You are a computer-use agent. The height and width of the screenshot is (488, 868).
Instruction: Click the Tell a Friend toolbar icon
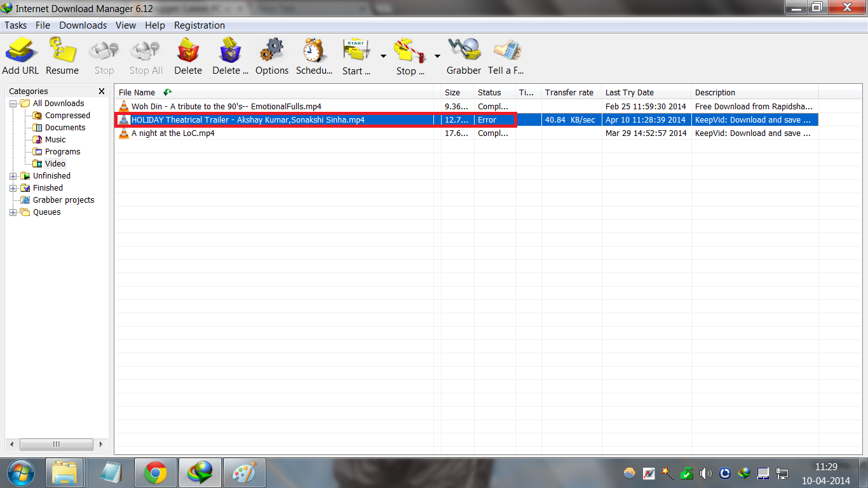tap(506, 56)
